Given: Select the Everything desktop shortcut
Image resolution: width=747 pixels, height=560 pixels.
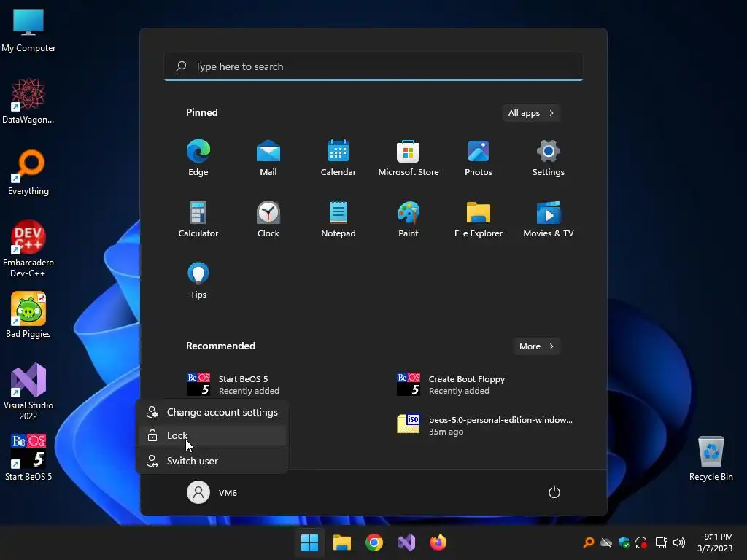Looking at the screenshot, I should pyautogui.click(x=28, y=172).
